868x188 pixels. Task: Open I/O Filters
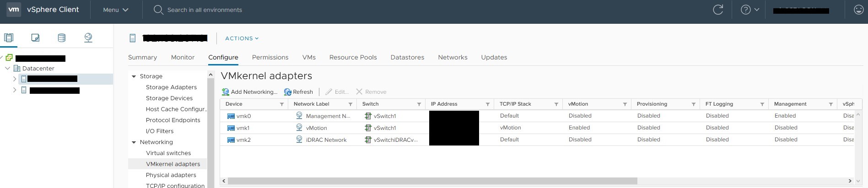[x=160, y=131]
